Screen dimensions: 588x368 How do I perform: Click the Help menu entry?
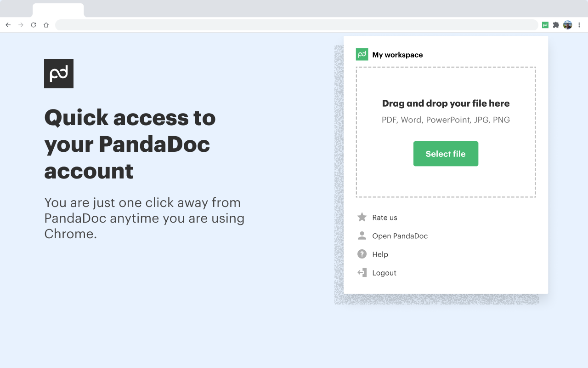pyautogui.click(x=380, y=254)
